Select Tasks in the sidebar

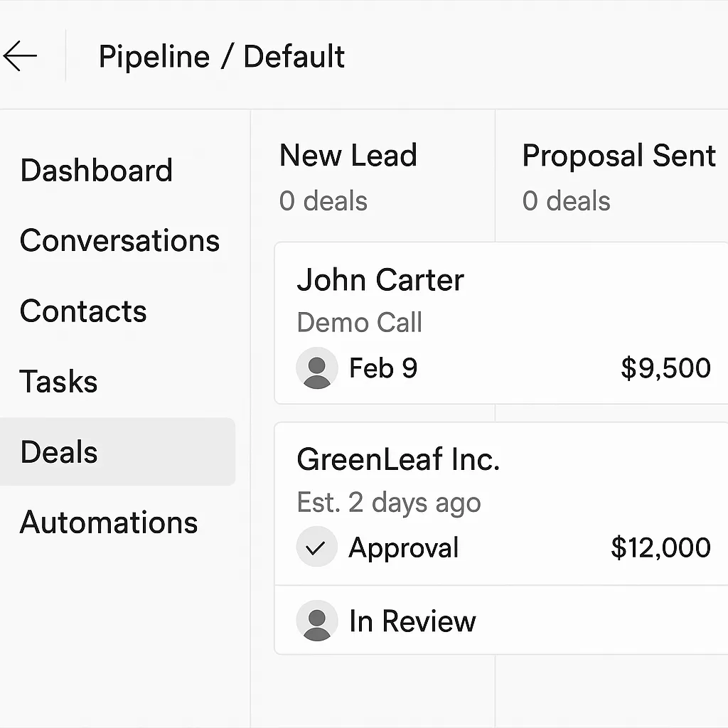pos(58,382)
